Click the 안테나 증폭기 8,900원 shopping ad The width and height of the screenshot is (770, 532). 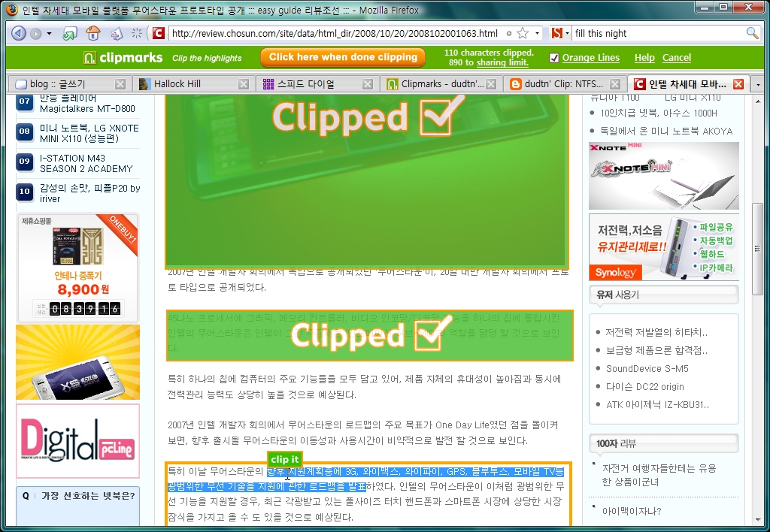coord(77,268)
